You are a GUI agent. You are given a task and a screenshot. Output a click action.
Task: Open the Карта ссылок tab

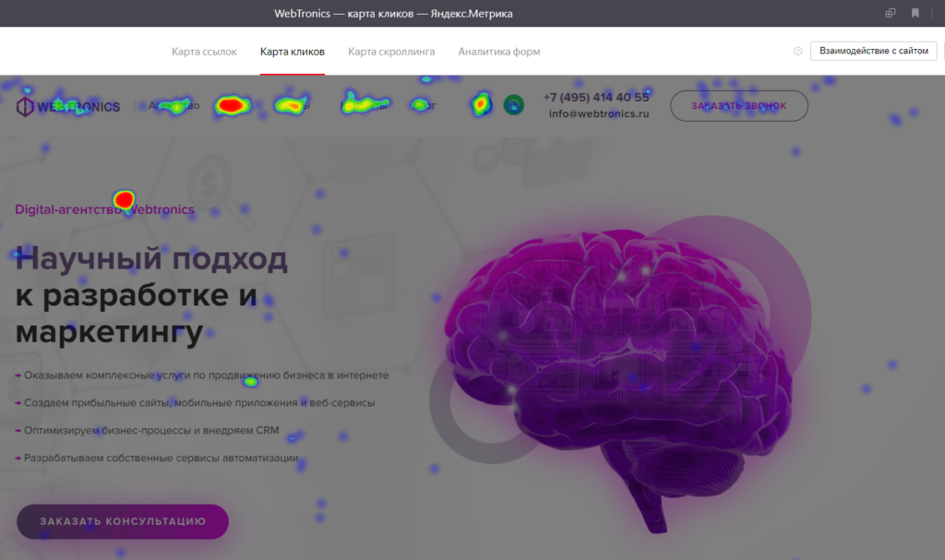pos(204,52)
